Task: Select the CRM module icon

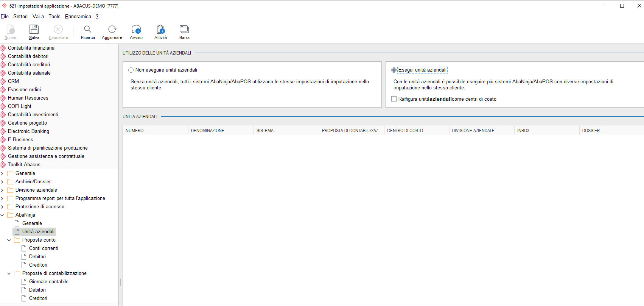Action: [3, 81]
